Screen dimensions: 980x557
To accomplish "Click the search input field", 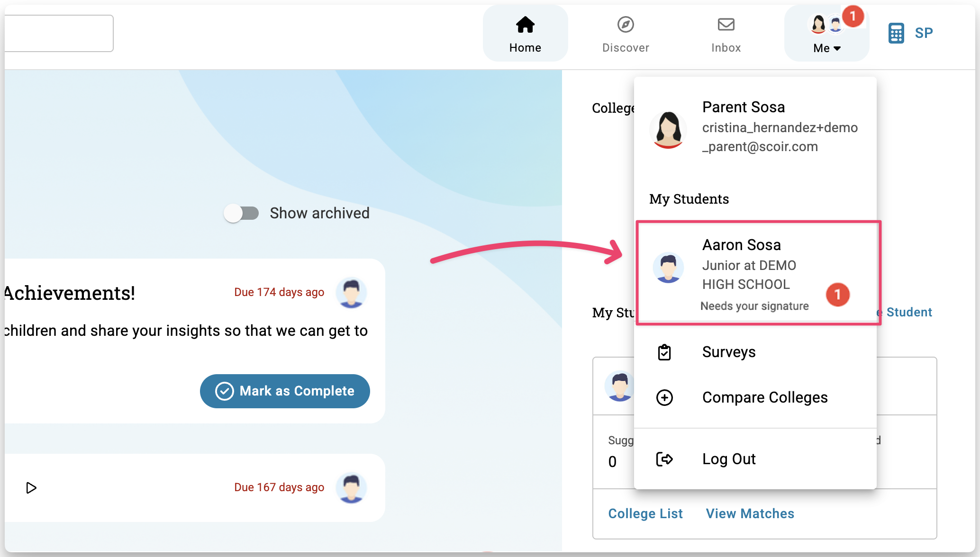I will pyautogui.click(x=59, y=33).
